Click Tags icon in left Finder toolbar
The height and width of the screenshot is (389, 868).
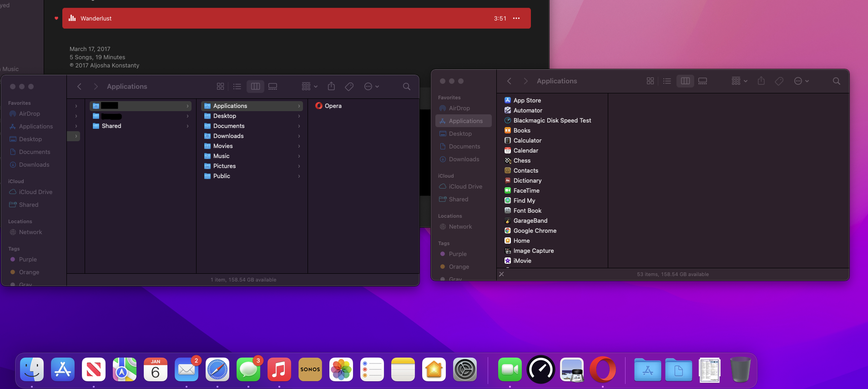tap(349, 87)
